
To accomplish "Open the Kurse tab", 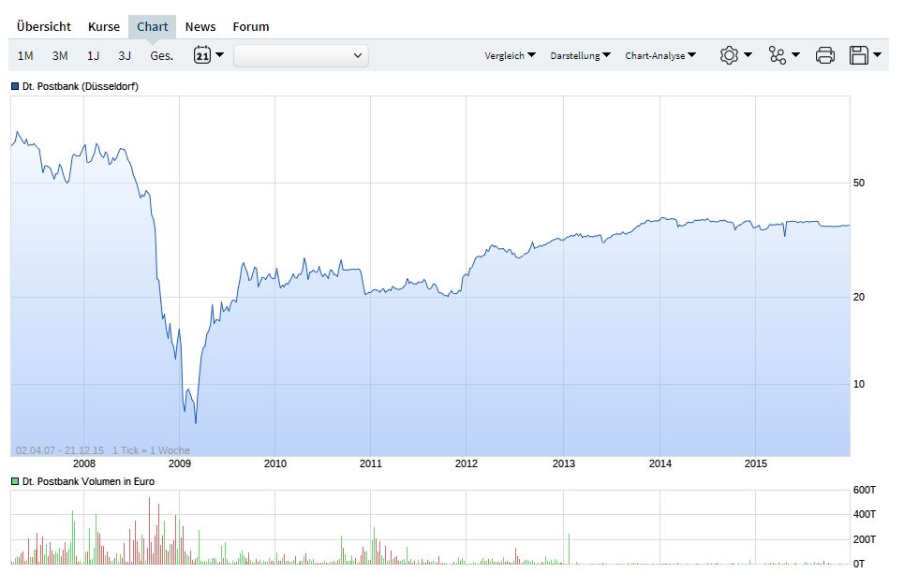I will pyautogui.click(x=104, y=27).
